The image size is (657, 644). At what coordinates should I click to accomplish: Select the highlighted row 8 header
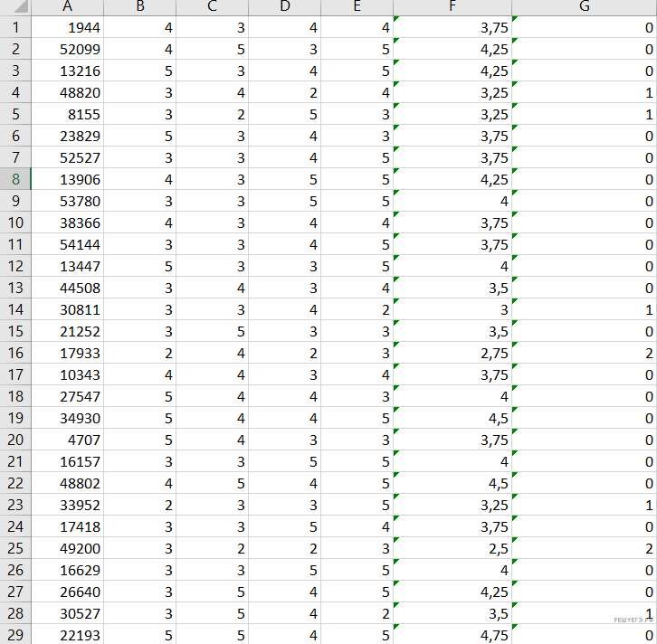(14, 179)
